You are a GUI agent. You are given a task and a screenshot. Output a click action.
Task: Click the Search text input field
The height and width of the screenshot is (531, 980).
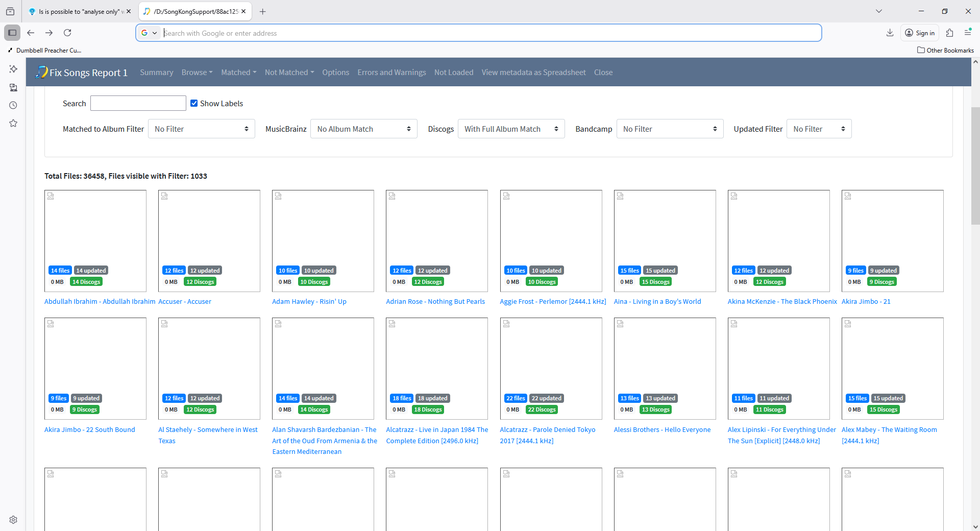(x=138, y=103)
